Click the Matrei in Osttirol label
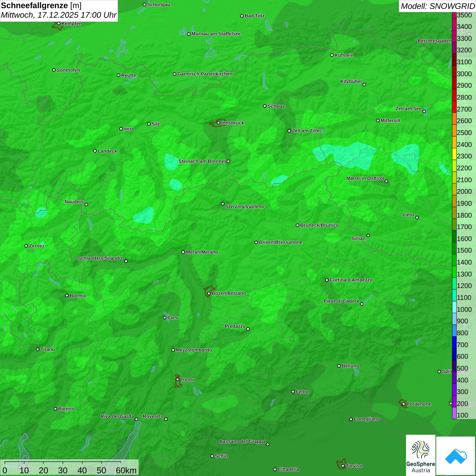The height and width of the screenshot is (476, 476). (x=365, y=178)
